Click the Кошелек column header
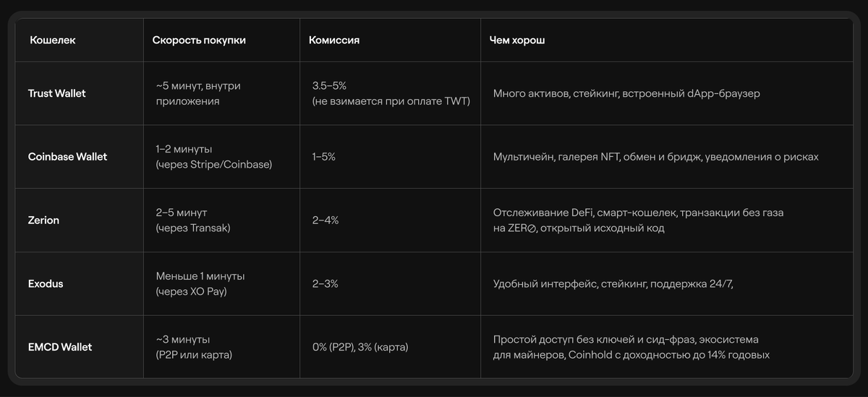Viewport: 868px width, 397px height. (52, 40)
